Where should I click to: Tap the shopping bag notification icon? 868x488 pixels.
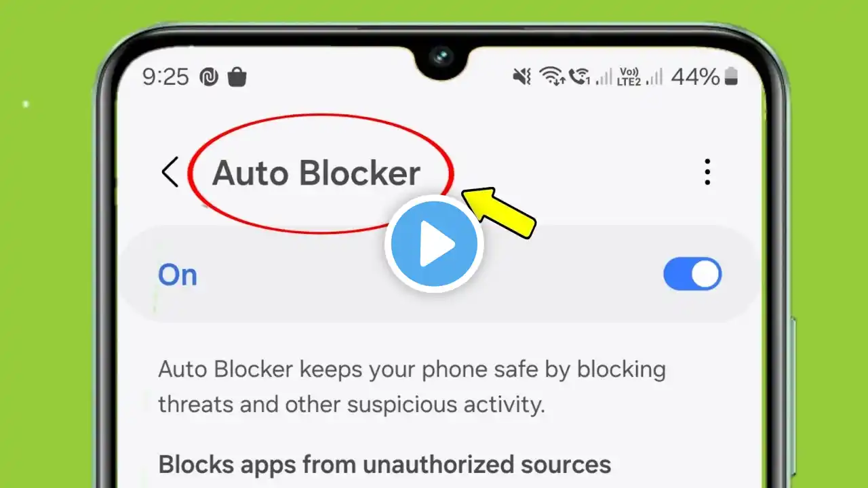(x=237, y=77)
